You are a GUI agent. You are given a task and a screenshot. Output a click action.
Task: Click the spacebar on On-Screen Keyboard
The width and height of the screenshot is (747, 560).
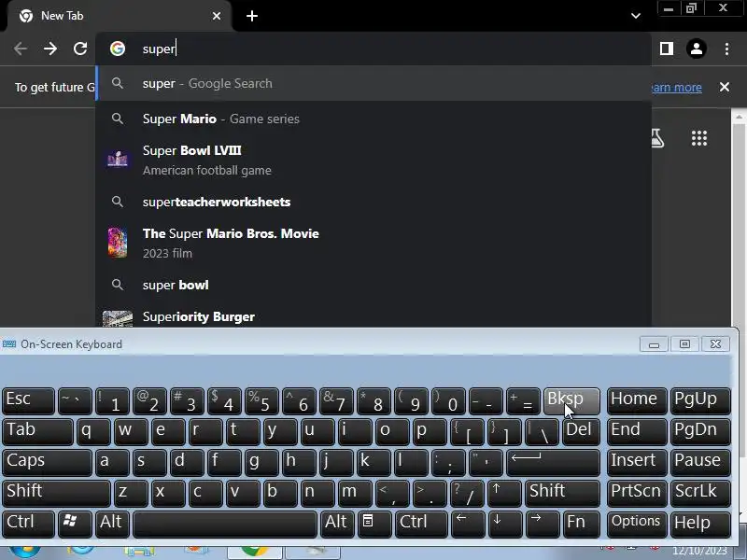pyautogui.click(x=225, y=525)
